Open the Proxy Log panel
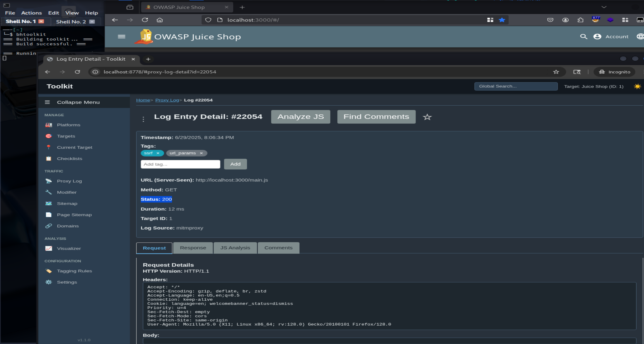The image size is (644, 344). click(69, 181)
